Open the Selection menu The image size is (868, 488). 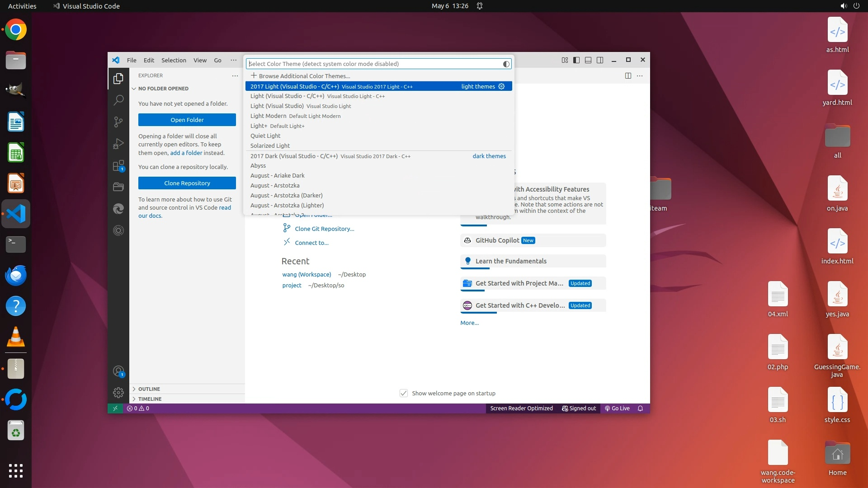(x=174, y=60)
